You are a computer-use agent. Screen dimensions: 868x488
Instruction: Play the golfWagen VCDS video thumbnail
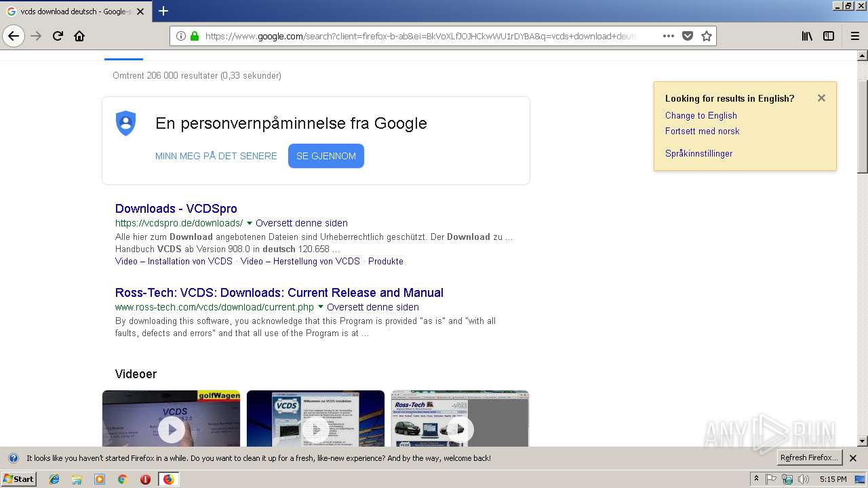click(x=172, y=419)
